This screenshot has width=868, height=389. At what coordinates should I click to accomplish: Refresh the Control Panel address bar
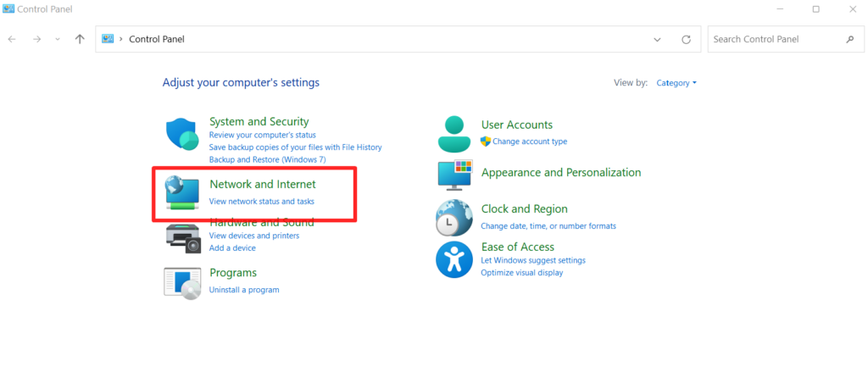click(686, 39)
